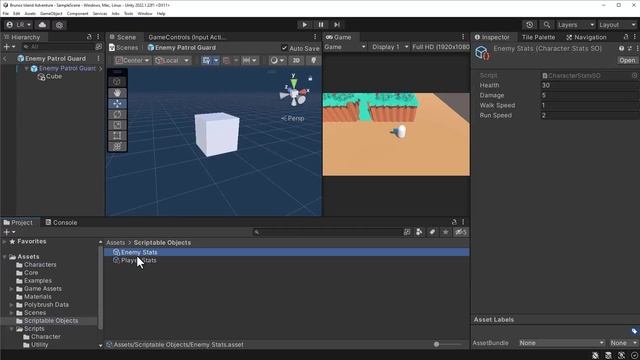640x360 pixels.
Task: Switch to GameControls Input Actions tab
Action: [x=187, y=37]
